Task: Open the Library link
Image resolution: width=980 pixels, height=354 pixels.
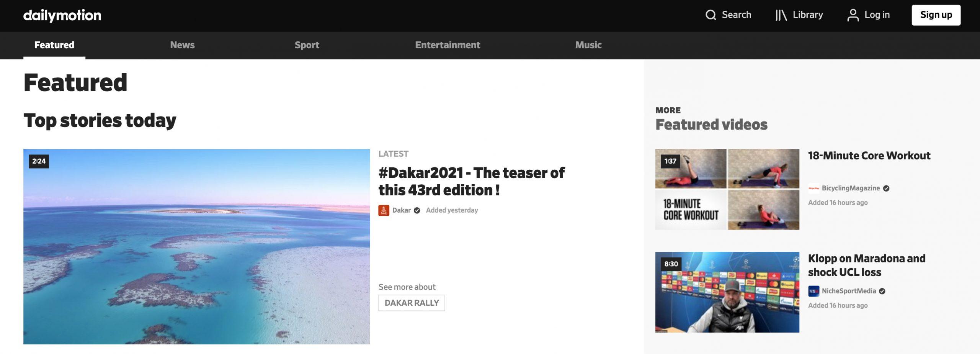Action: point(807,15)
